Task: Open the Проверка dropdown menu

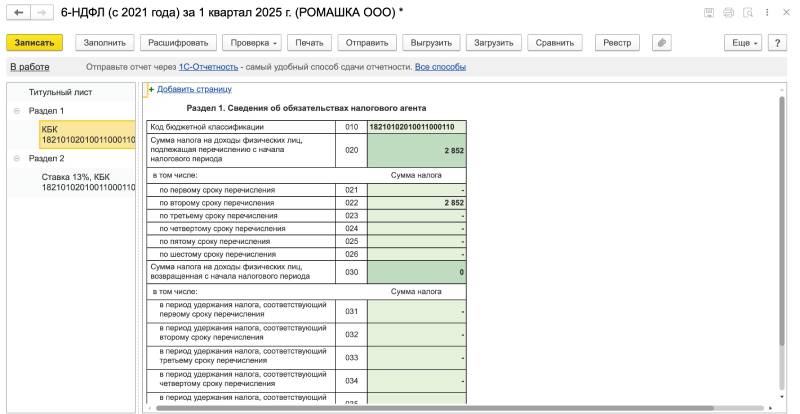Action: 251,43
